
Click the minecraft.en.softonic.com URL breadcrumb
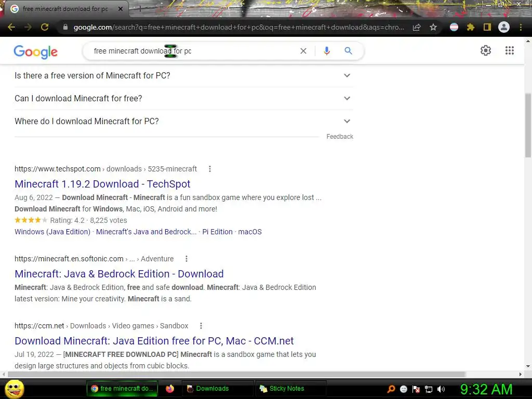(x=94, y=259)
